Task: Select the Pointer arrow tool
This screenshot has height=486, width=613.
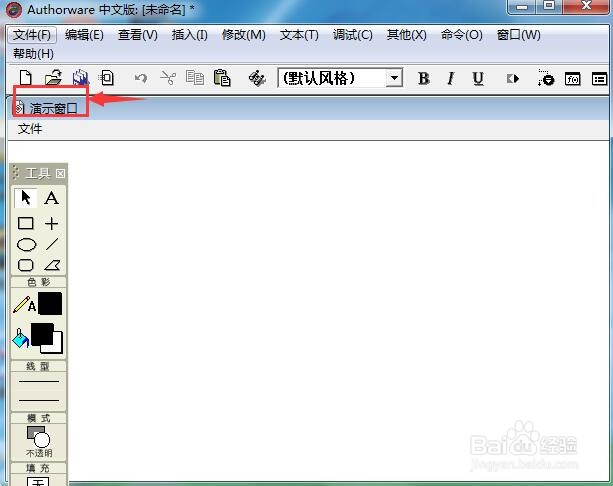Action: (x=26, y=197)
